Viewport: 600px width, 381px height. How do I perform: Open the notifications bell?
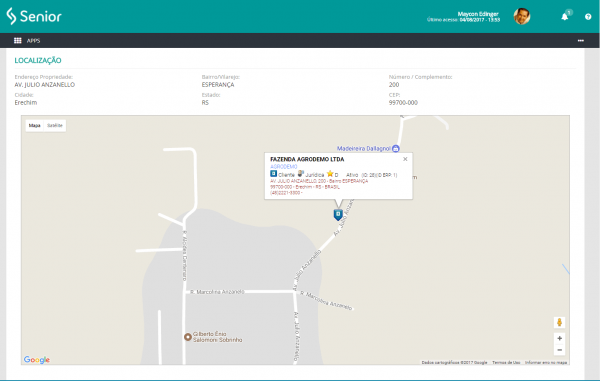(x=564, y=16)
